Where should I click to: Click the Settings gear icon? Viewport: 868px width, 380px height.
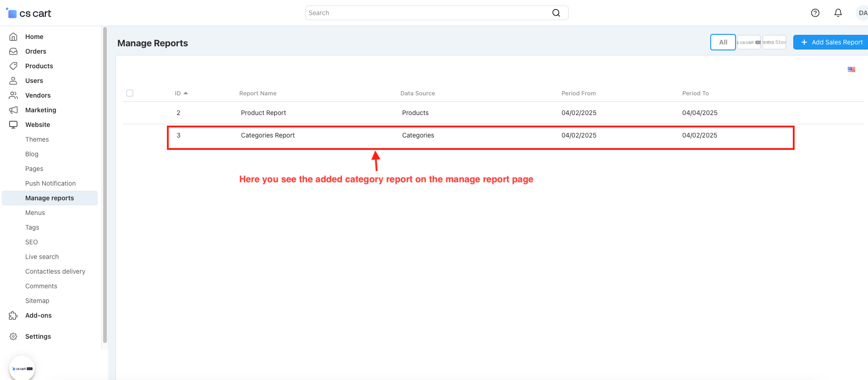(x=13, y=336)
